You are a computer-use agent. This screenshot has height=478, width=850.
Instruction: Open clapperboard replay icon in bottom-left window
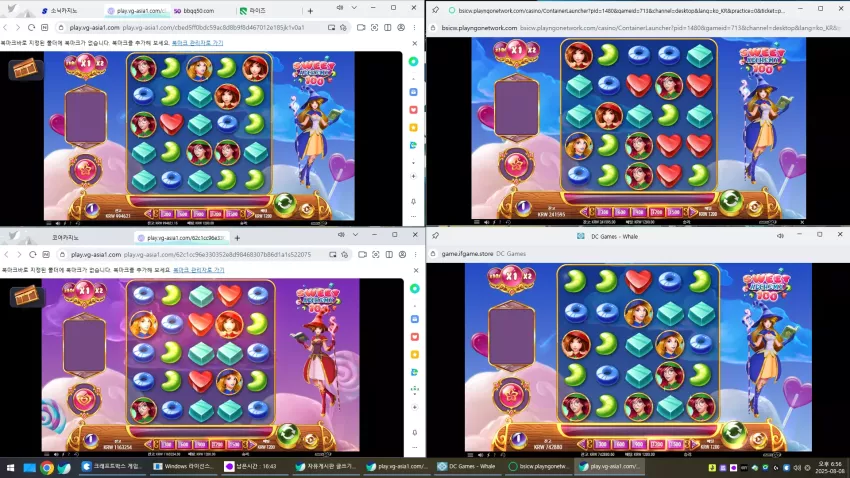(27, 295)
